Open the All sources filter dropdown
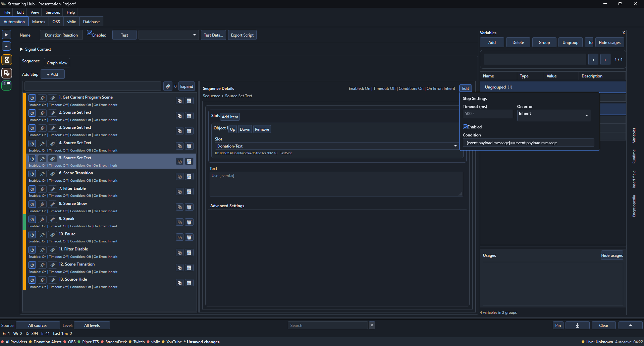Image resolution: width=644 pixels, height=346 pixels. (38, 326)
